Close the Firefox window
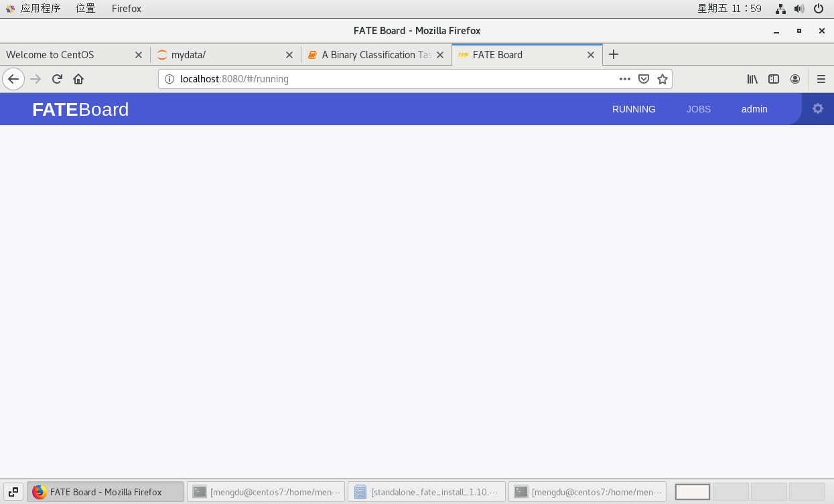The image size is (834, 504). click(x=822, y=31)
